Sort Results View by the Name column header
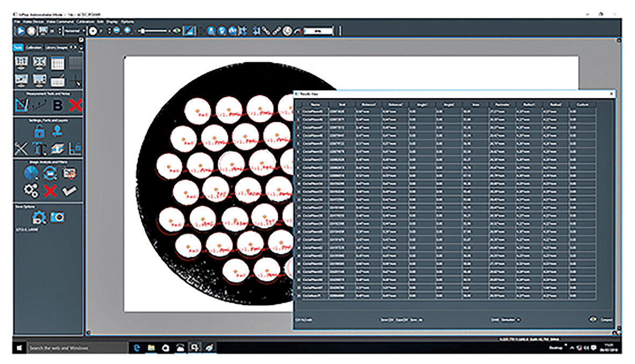The width and height of the screenshot is (635, 364). [314, 104]
